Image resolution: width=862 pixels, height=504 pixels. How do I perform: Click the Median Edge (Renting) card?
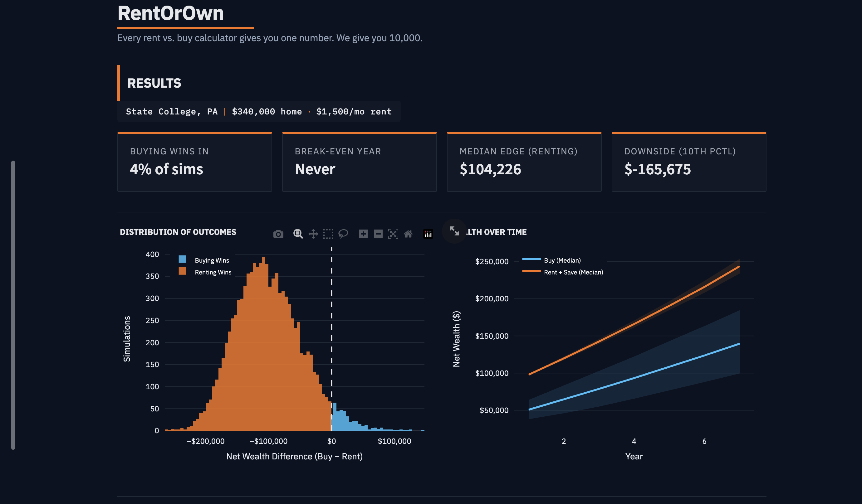coord(524,162)
